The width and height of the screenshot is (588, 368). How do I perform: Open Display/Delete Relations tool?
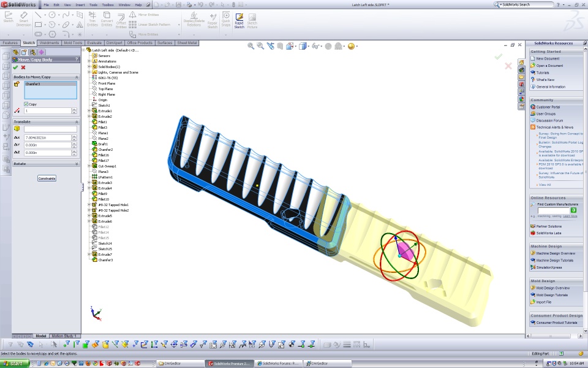194,19
